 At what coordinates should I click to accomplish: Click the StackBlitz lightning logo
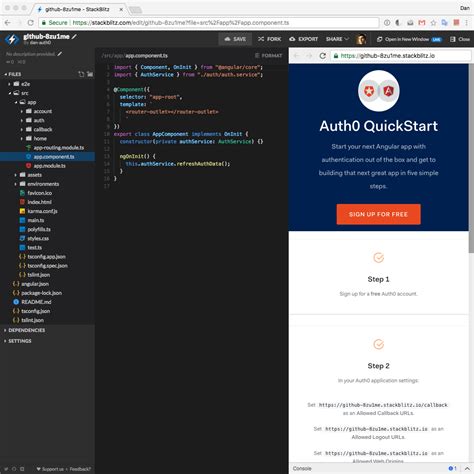[12, 39]
